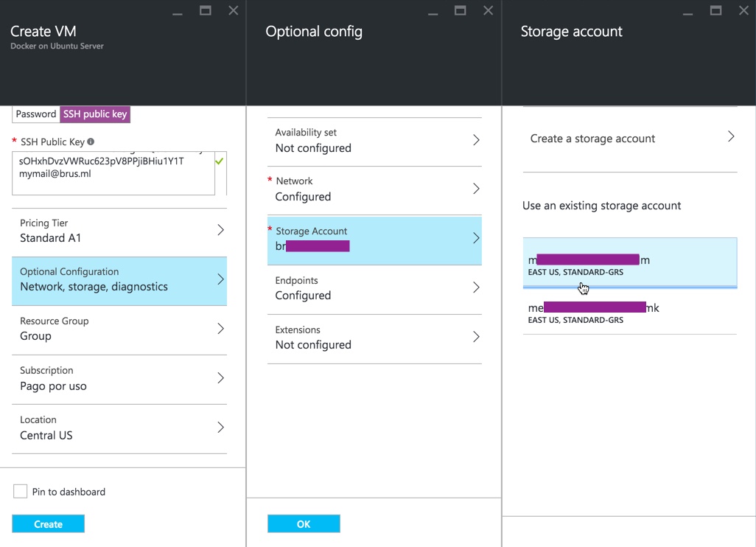The width and height of the screenshot is (756, 547).
Task: Switch to Password authentication
Action: [x=36, y=114]
